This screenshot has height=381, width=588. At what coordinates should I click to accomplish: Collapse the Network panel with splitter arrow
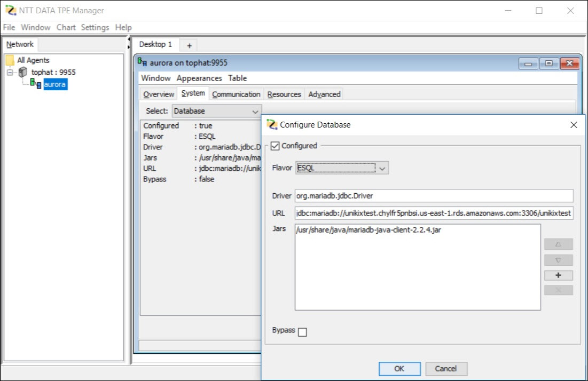click(129, 38)
